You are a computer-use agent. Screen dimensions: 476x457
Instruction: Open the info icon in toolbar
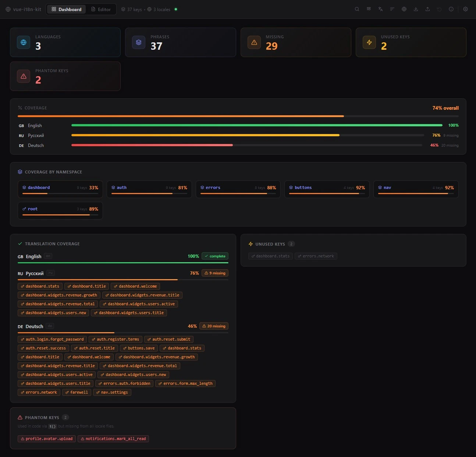(x=451, y=9)
